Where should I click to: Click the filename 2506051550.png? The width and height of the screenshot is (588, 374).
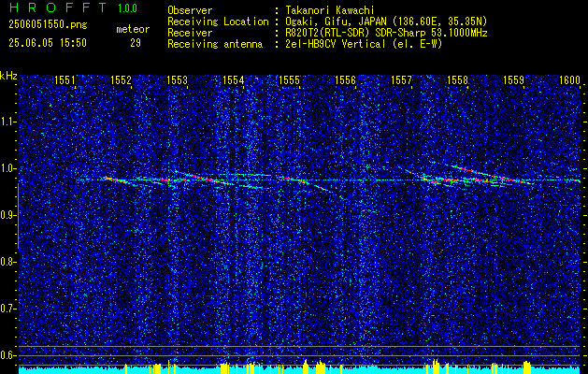point(48,25)
